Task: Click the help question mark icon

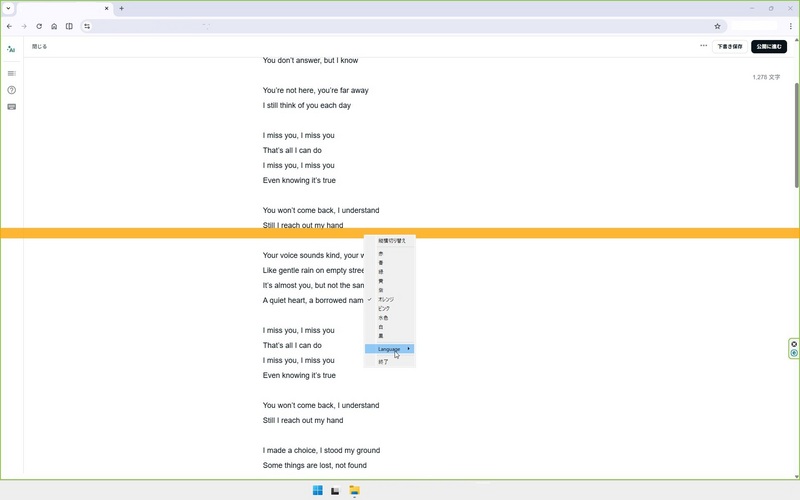Action: [x=11, y=90]
